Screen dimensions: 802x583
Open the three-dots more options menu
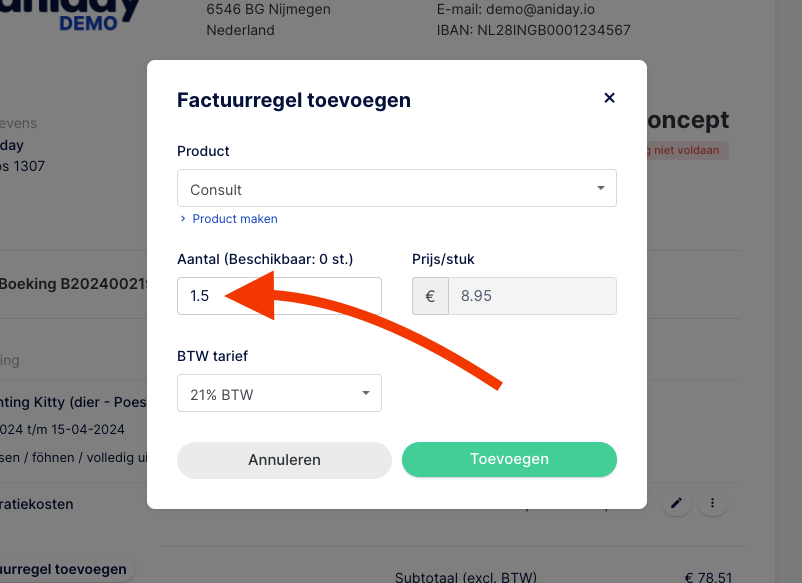click(x=712, y=503)
